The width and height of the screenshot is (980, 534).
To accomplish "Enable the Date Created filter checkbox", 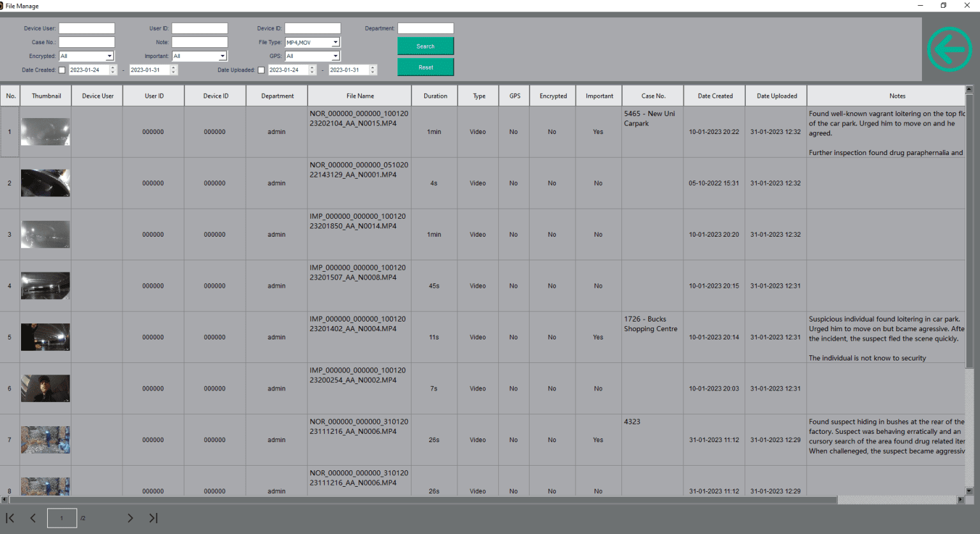I will [62, 70].
